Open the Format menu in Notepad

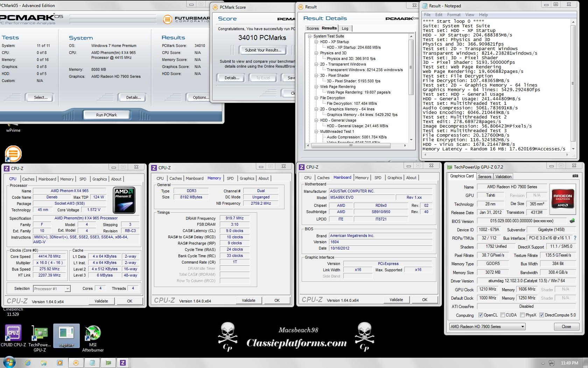click(x=454, y=15)
